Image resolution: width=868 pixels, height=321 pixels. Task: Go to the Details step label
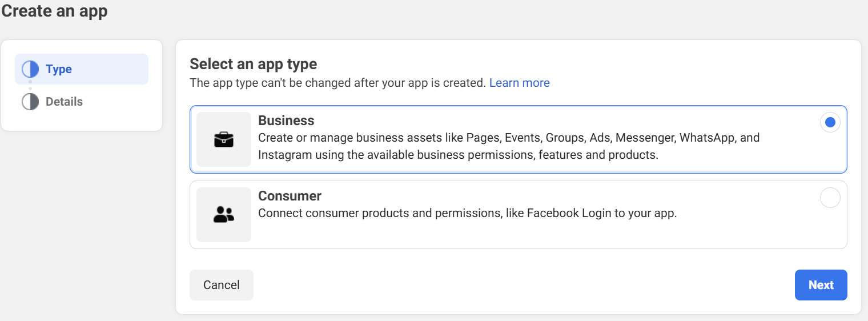64,102
